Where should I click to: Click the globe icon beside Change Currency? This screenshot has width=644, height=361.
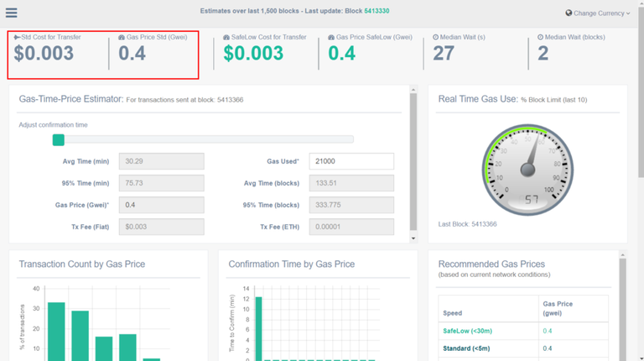pyautogui.click(x=569, y=13)
